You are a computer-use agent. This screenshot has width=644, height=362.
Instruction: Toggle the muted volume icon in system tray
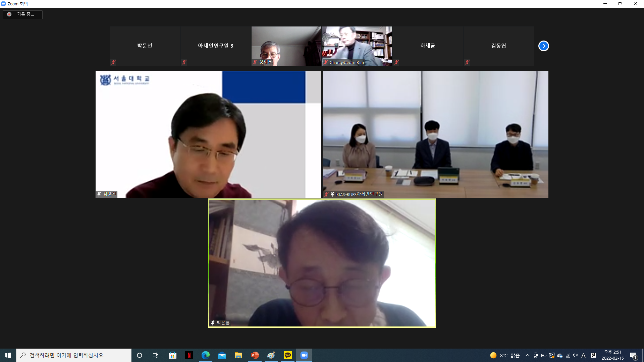[576, 355]
